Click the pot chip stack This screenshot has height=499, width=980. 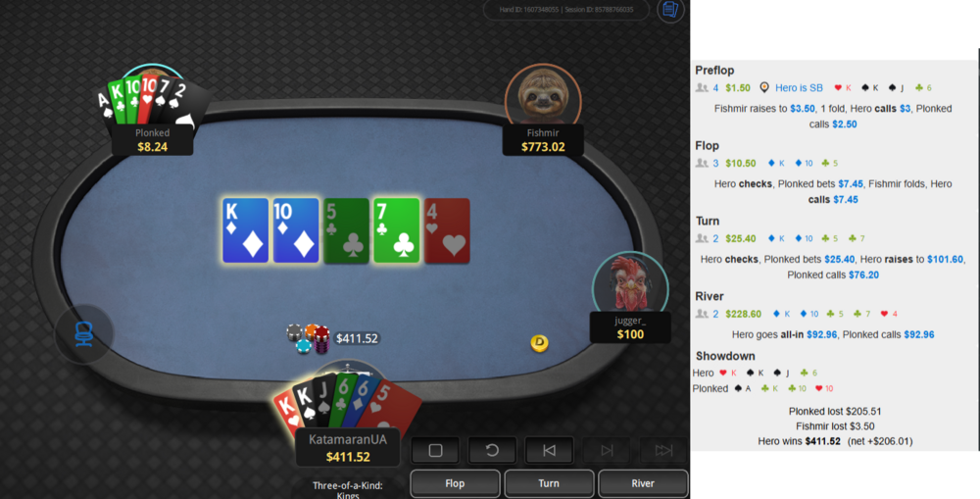pos(310,339)
